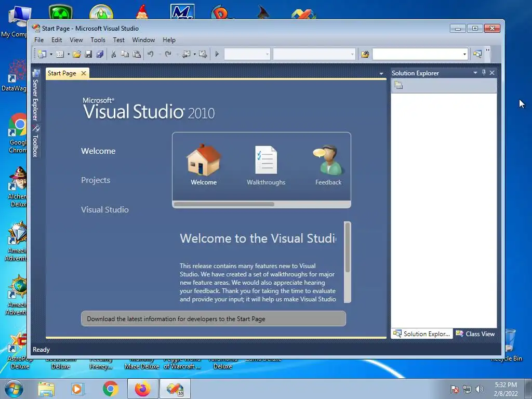Click the vertical scrollbar beside welcome text

click(x=348, y=247)
